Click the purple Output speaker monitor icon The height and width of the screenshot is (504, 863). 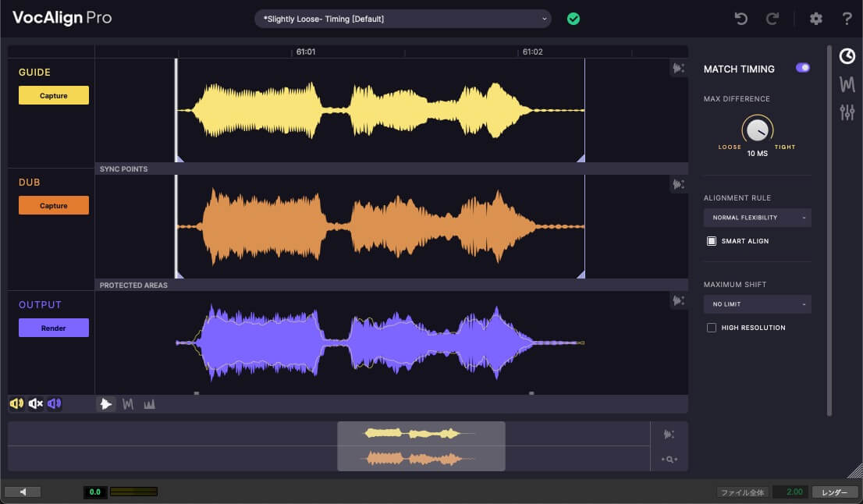click(54, 403)
